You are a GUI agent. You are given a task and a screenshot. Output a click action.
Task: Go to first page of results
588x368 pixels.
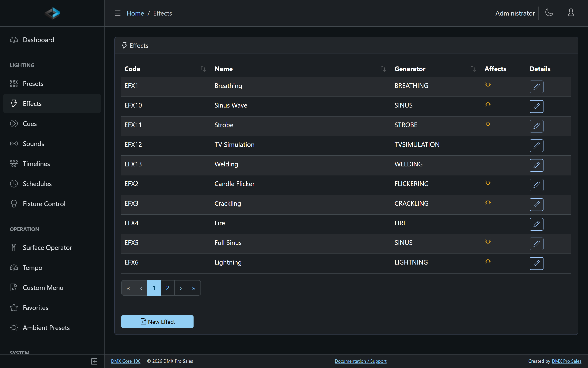(x=128, y=288)
